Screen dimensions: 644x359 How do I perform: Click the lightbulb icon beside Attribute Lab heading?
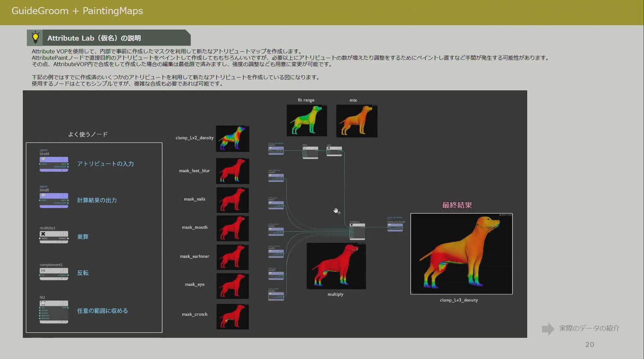coord(35,38)
